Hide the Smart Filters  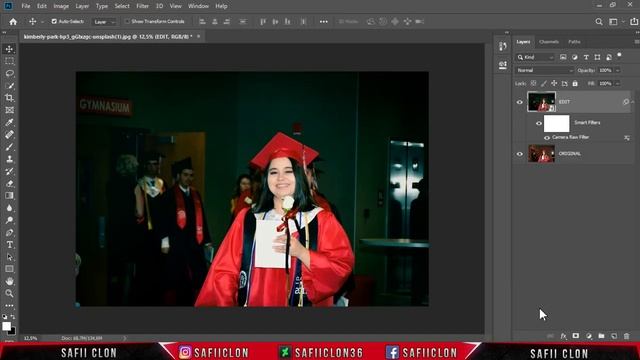539,123
